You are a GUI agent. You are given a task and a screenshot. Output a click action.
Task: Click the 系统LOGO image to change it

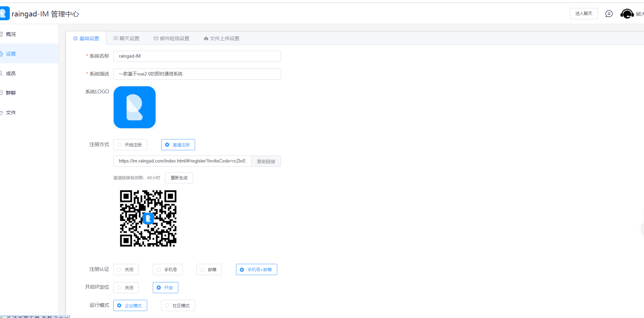135,107
